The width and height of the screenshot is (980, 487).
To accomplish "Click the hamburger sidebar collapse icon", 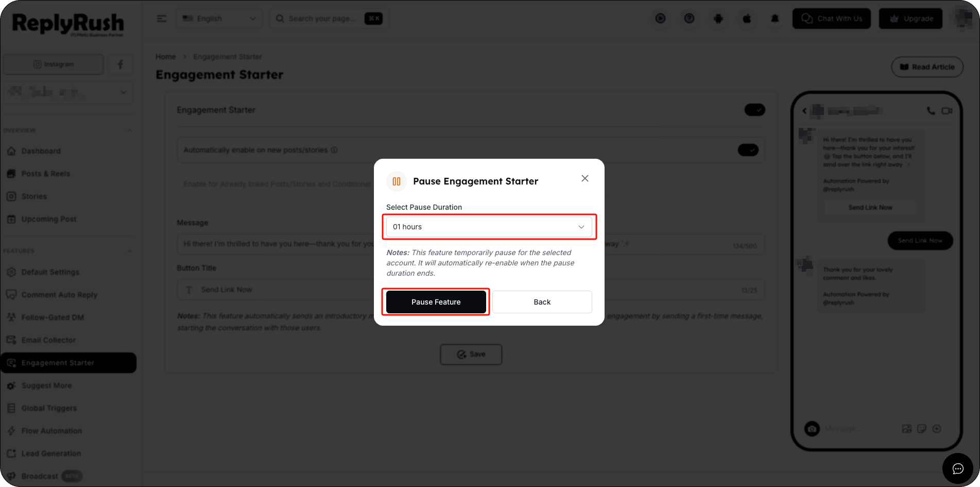I will [162, 19].
